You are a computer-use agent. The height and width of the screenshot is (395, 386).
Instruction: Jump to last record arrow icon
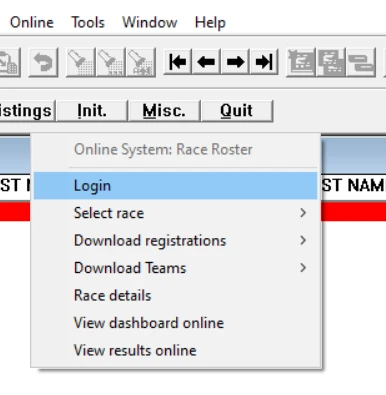264,62
